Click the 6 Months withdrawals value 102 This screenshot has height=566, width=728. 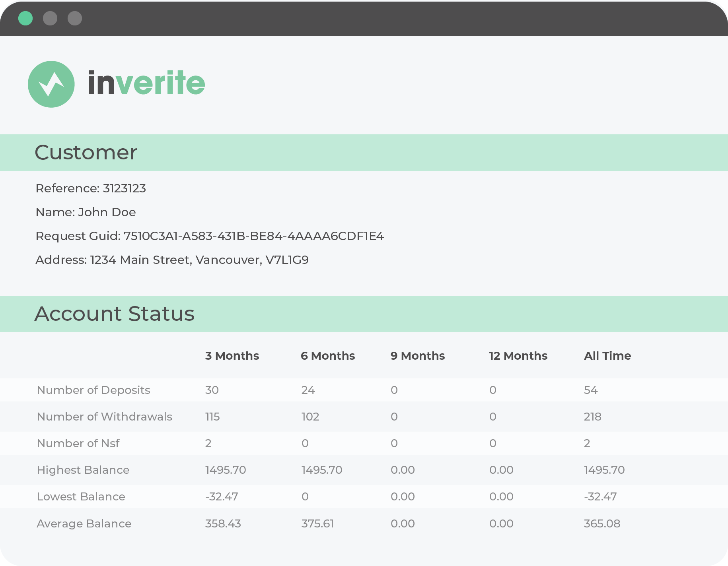click(x=310, y=417)
